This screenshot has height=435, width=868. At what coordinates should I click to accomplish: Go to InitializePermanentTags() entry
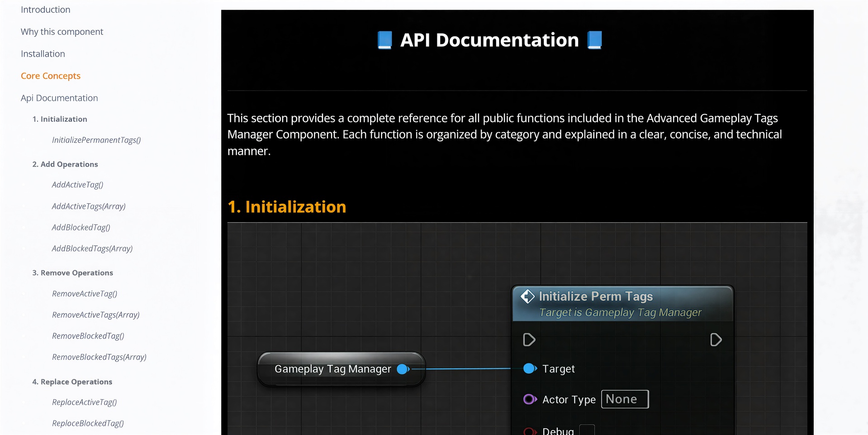(96, 140)
